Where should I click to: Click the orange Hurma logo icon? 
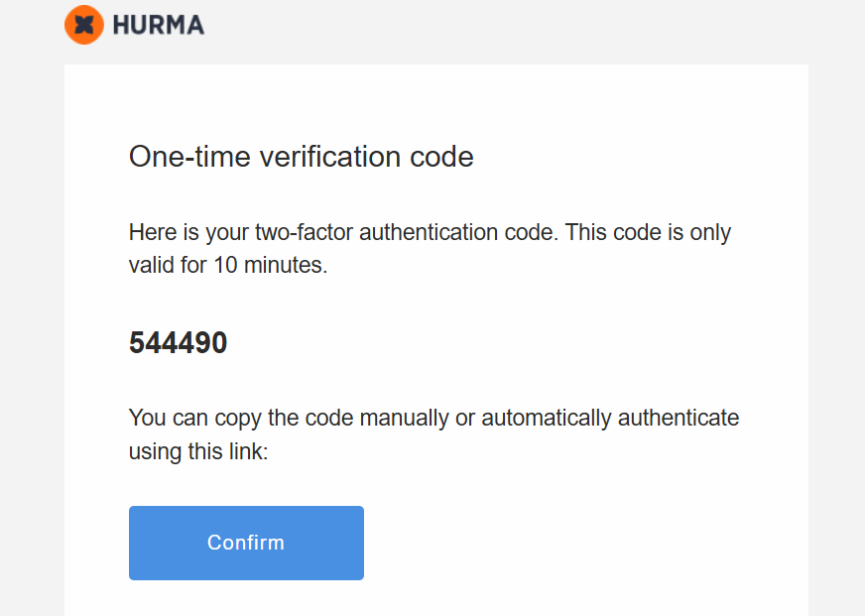[x=84, y=25]
